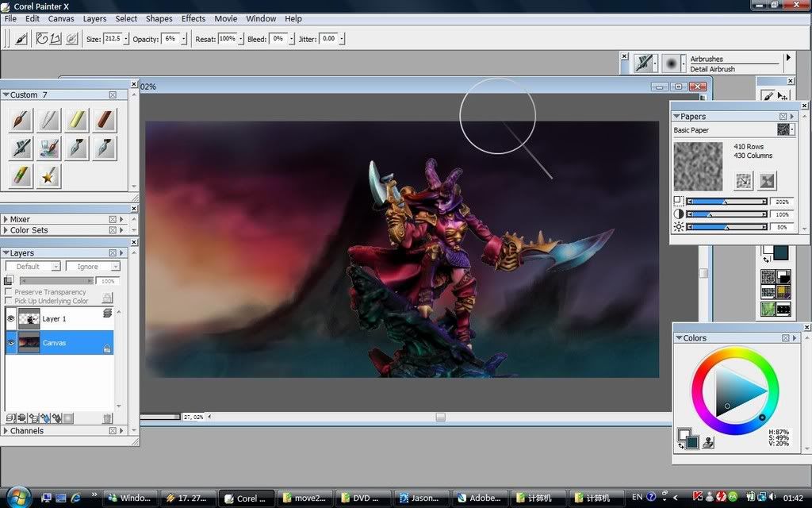Open the layer commands icon at Layers bottom
The image size is (812, 508).
coord(10,418)
